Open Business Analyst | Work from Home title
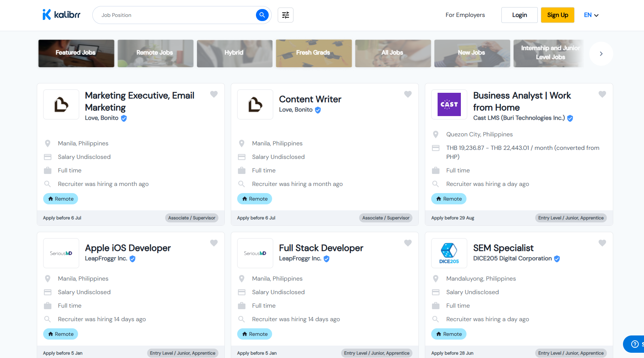The width and height of the screenshot is (644, 358). [522, 101]
